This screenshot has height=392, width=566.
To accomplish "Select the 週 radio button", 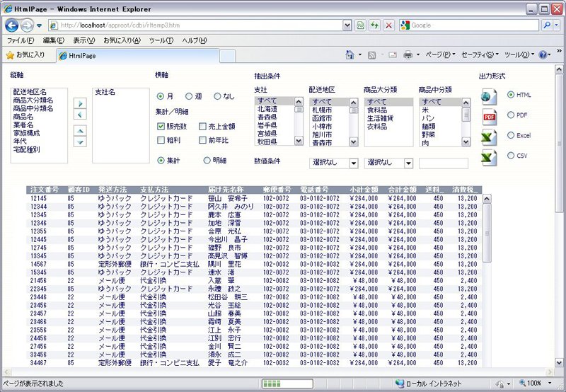I will point(189,96).
